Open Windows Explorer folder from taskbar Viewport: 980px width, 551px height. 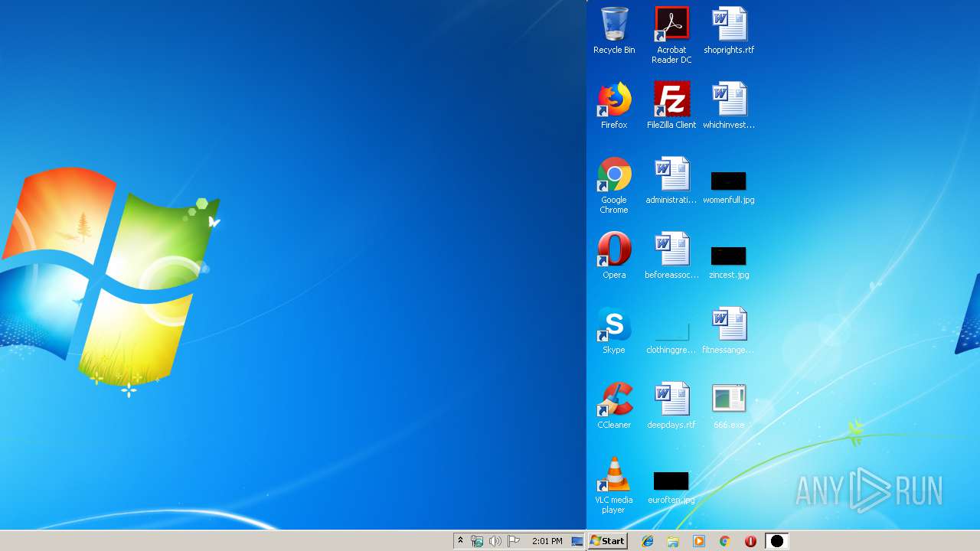click(x=673, y=541)
